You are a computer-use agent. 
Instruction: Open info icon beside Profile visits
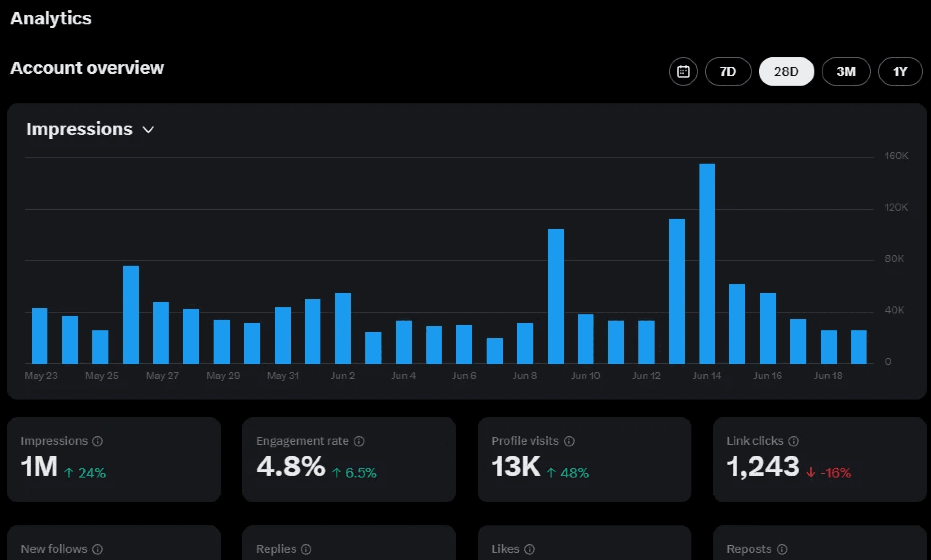click(x=569, y=441)
